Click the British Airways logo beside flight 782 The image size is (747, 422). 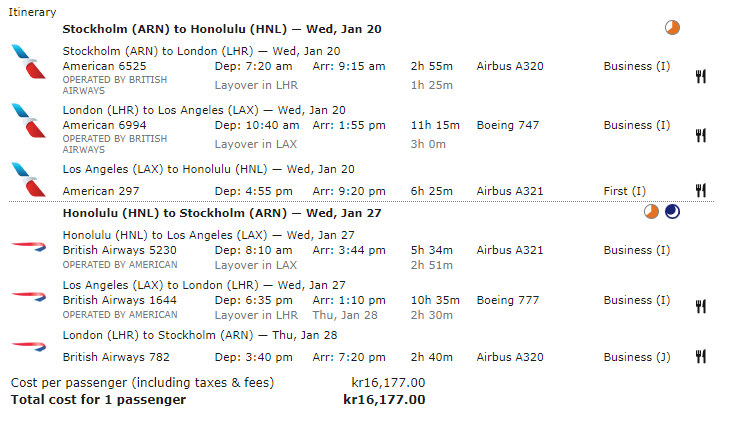pos(27,345)
